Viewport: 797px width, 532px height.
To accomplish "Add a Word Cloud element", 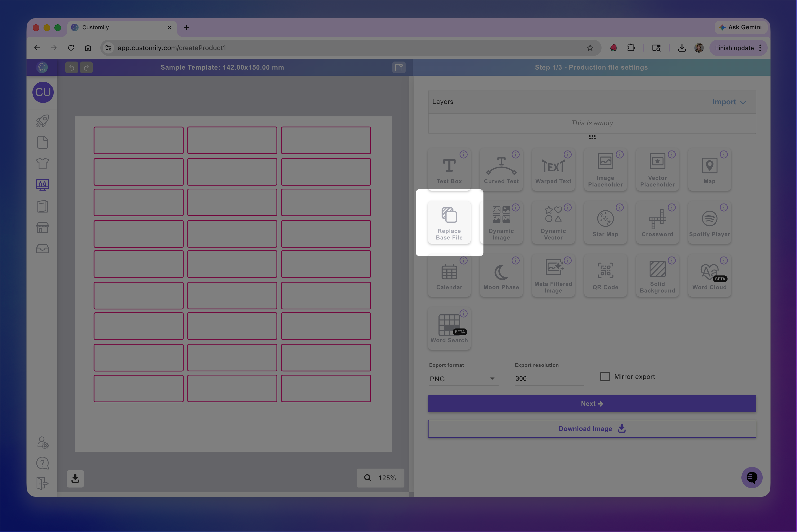I will pyautogui.click(x=709, y=275).
